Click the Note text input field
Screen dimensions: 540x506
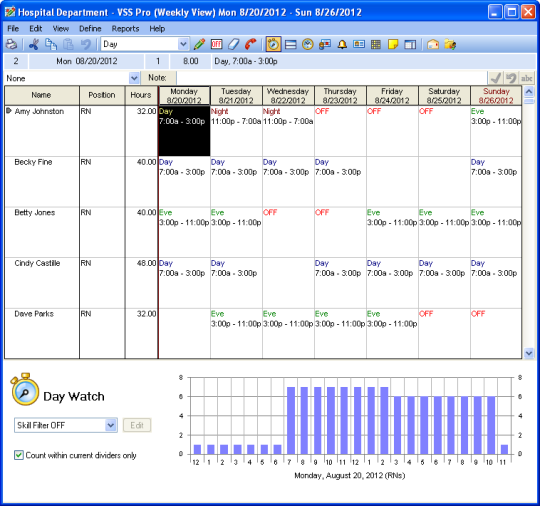(x=332, y=78)
